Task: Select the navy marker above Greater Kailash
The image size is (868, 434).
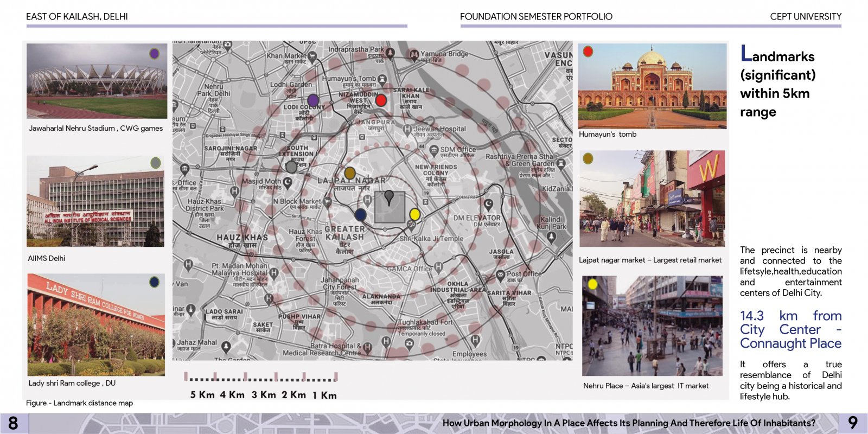Action: tap(360, 215)
